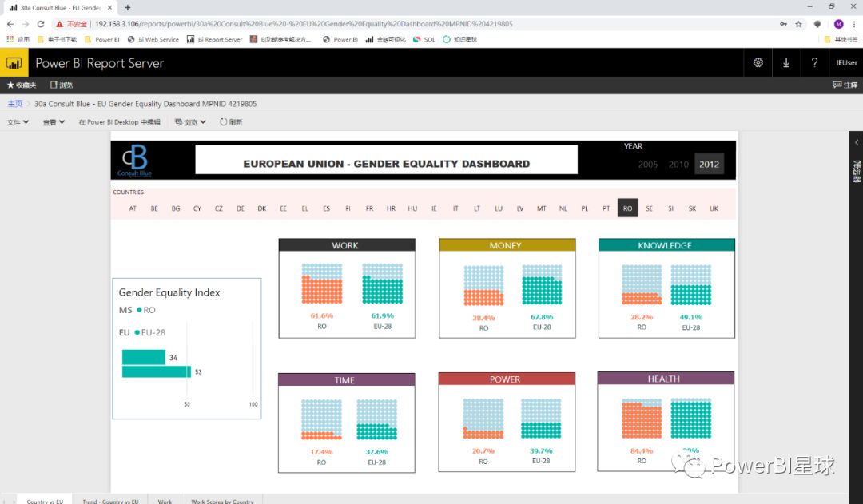Screen dimensions: 863x504
Task: Go to Home breadcrumb link
Action: click(x=15, y=104)
